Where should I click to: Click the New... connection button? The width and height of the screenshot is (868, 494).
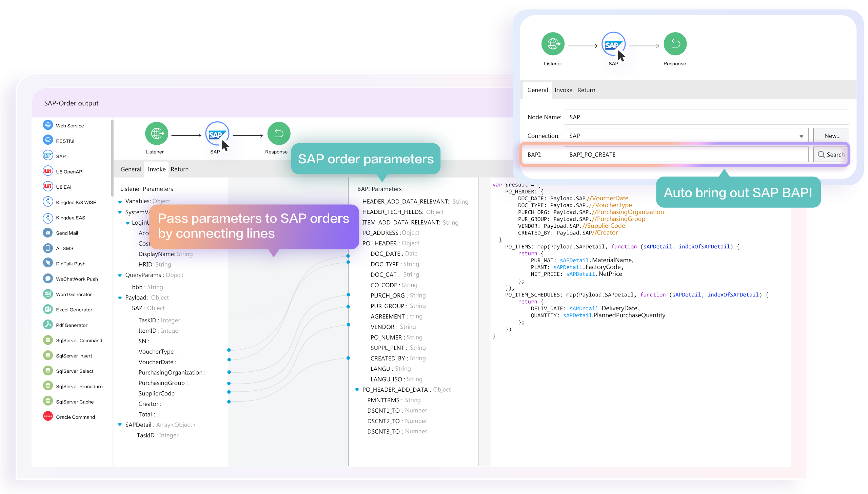pos(831,136)
